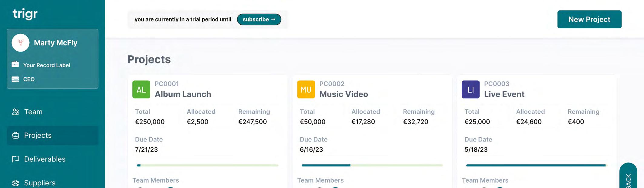The image size is (644, 188).
Task: Click Marty McFly's profile avatar
Action: pyautogui.click(x=21, y=43)
